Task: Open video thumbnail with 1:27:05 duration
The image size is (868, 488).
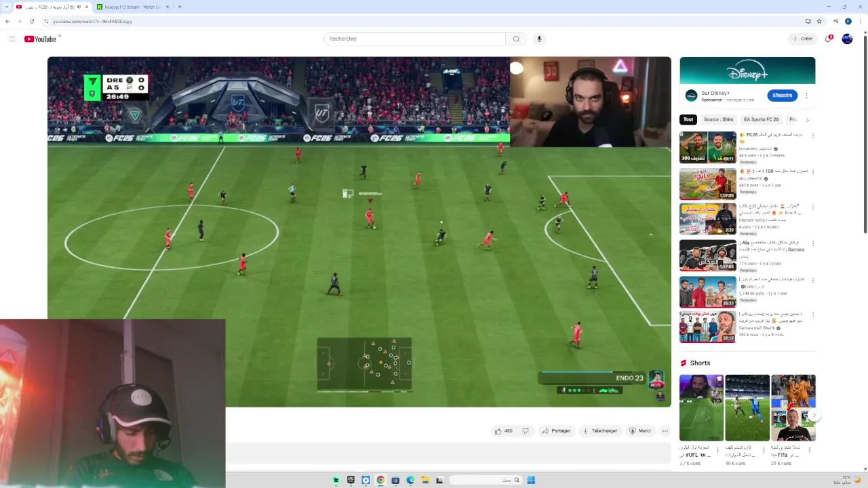Action: click(x=708, y=256)
